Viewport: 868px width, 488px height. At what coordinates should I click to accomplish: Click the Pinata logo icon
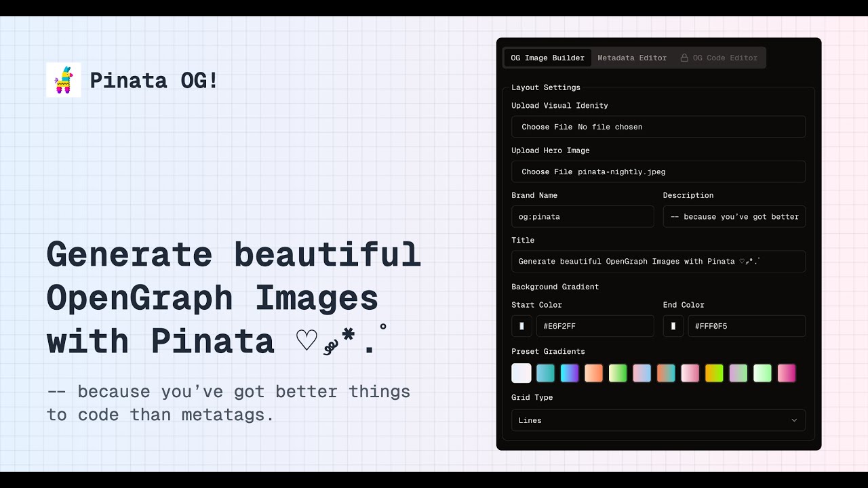(x=64, y=80)
